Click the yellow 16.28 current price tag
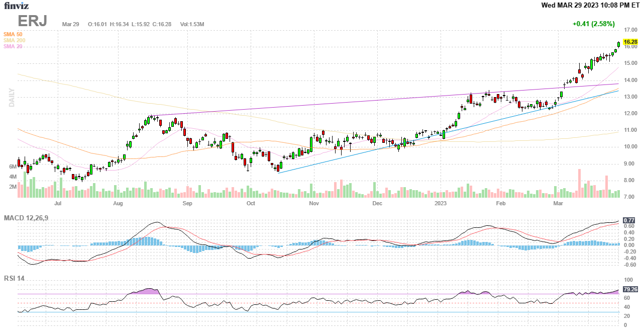Viewport: 644px width, 333px height. (x=630, y=42)
